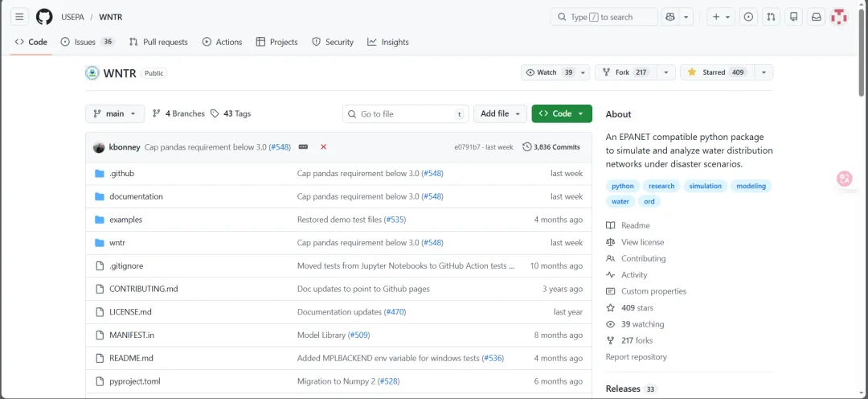Viewport: 868px width, 399px height.
Task: Open the commit details ellipsis button
Action: [x=303, y=147]
